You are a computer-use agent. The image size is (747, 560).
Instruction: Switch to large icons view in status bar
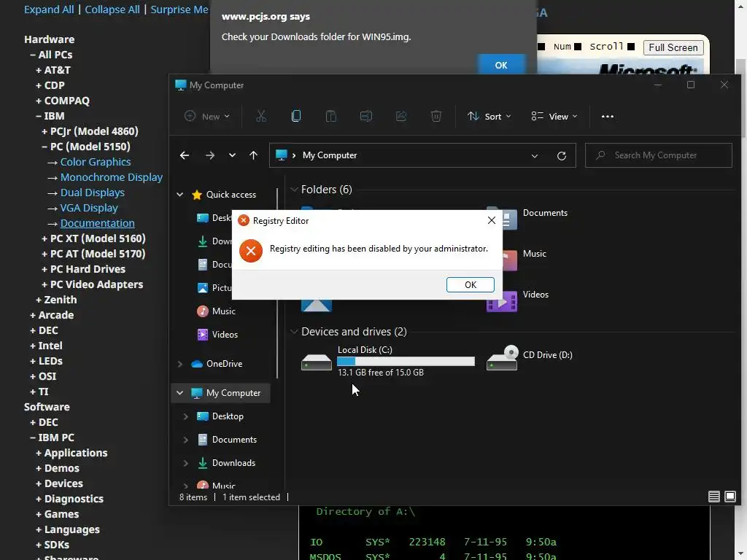[x=729, y=497]
